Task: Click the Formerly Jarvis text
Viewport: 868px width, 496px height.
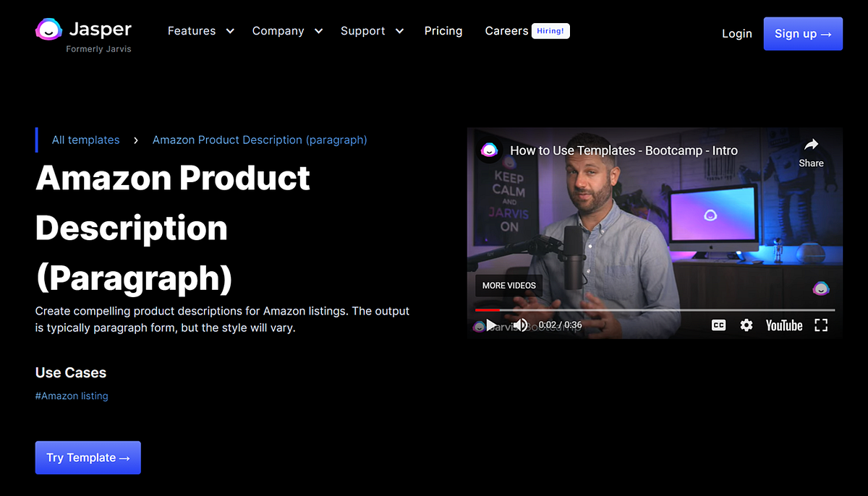Action: point(99,49)
